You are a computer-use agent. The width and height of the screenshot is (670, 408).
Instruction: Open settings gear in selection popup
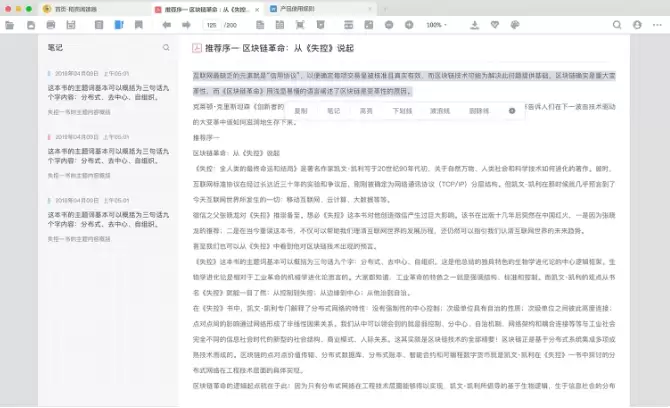coord(512,111)
